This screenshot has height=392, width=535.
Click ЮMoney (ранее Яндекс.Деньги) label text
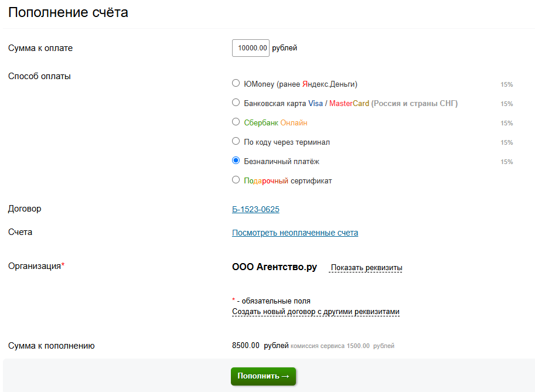click(x=301, y=84)
